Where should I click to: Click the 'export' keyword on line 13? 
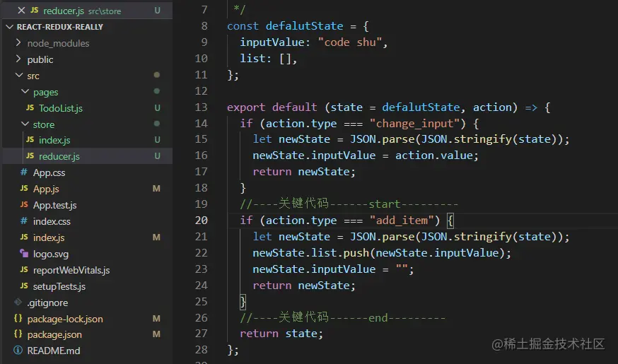tap(246, 107)
